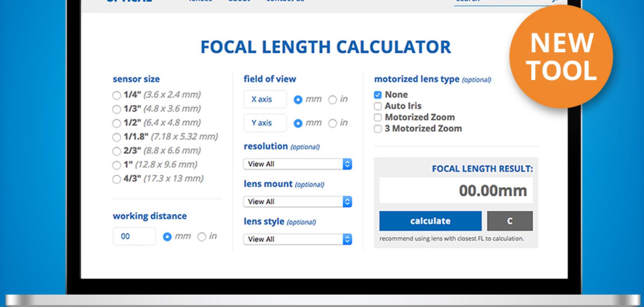Choose the 1/3" (4.8 x 3.6 mm) sensor
The image size is (644, 307).
pyautogui.click(x=117, y=109)
